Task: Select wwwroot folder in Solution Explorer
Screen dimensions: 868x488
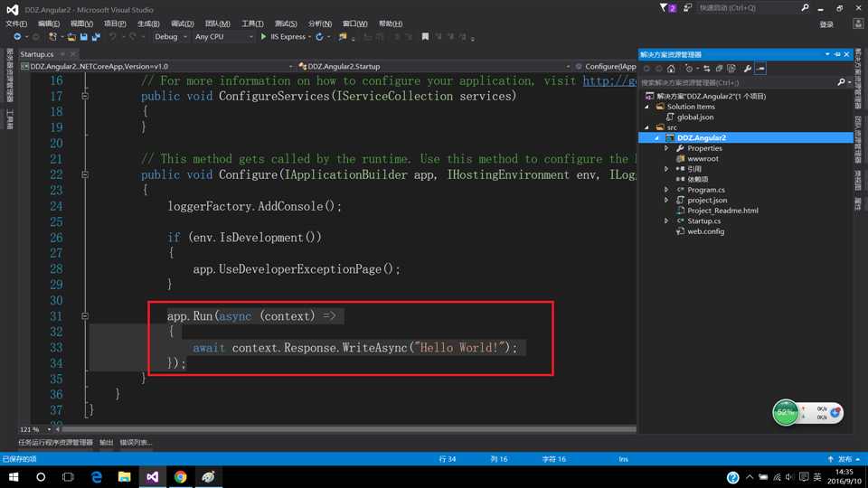Action: pos(703,159)
